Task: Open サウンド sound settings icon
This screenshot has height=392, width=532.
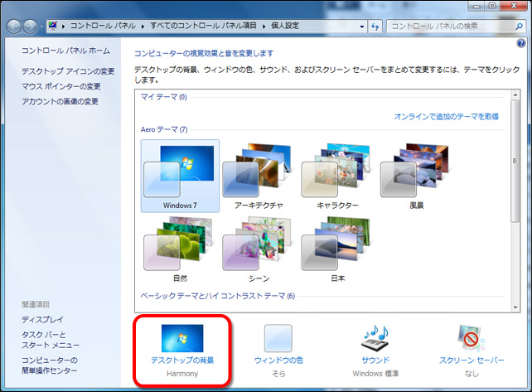Action: [x=375, y=340]
